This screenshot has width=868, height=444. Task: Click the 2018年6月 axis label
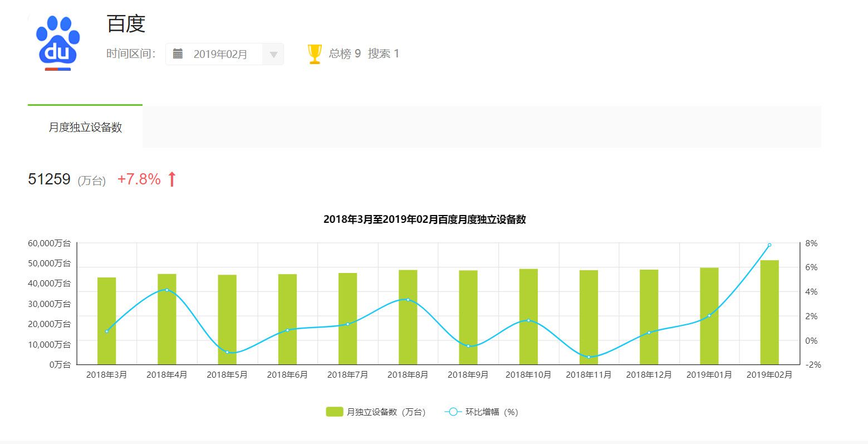[x=287, y=375]
